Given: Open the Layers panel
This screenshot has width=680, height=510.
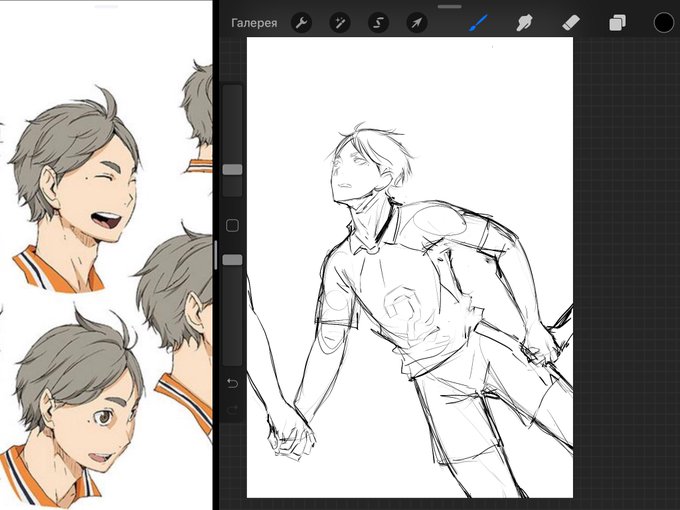Looking at the screenshot, I should click(x=617, y=23).
